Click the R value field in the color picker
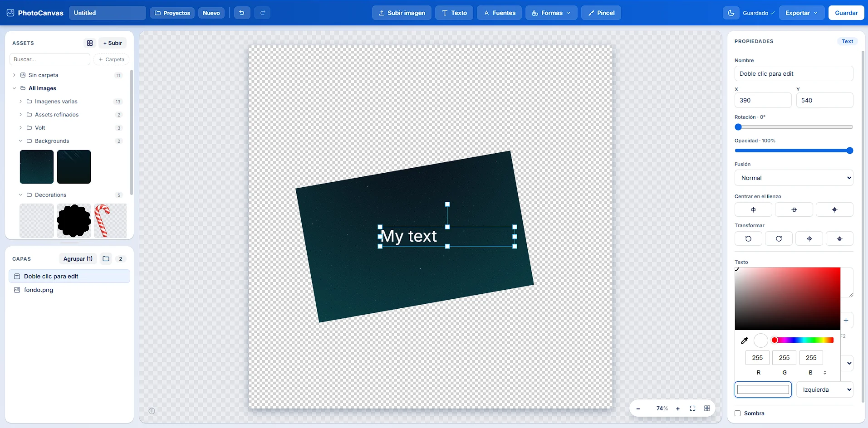868x428 pixels. (757, 358)
